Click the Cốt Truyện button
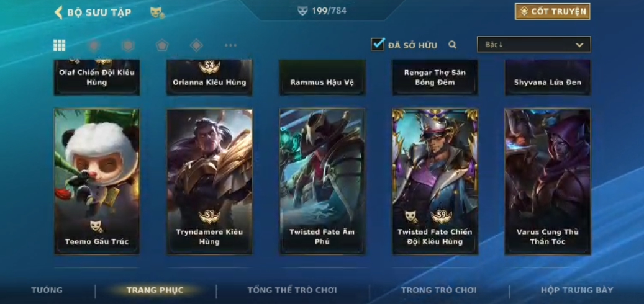This screenshot has height=304, width=644. click(x=553, y=12)
